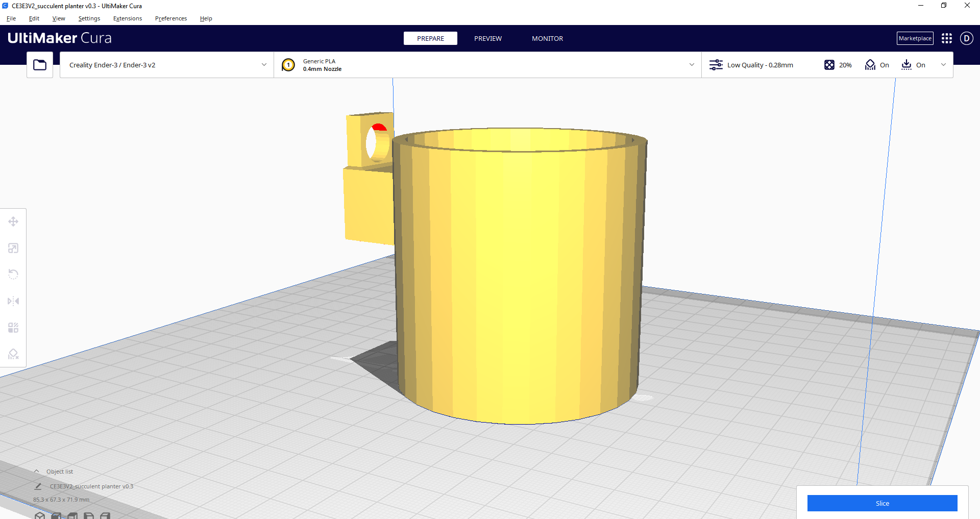
Task: Click the Slice button
Action: coord(882,503)
